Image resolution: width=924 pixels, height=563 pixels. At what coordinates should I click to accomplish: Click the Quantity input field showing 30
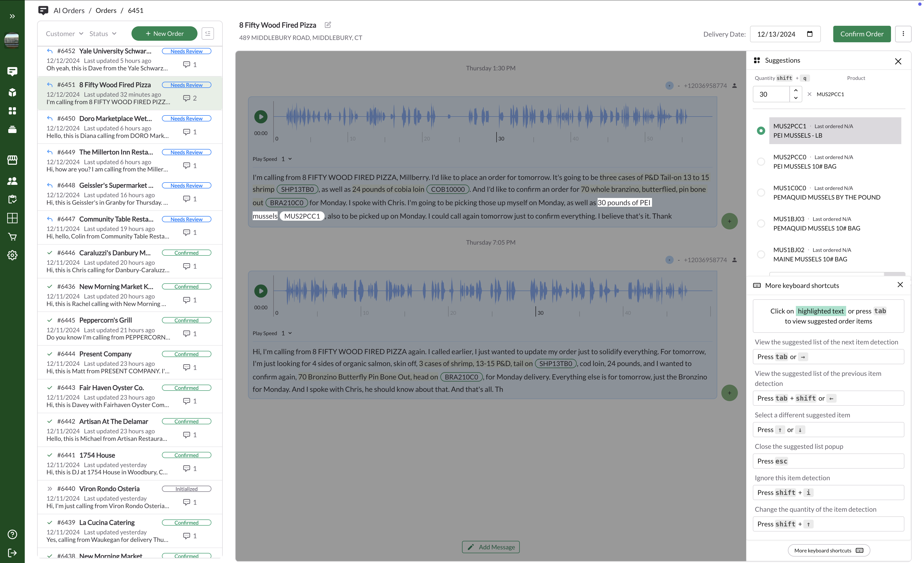(772, 94)
